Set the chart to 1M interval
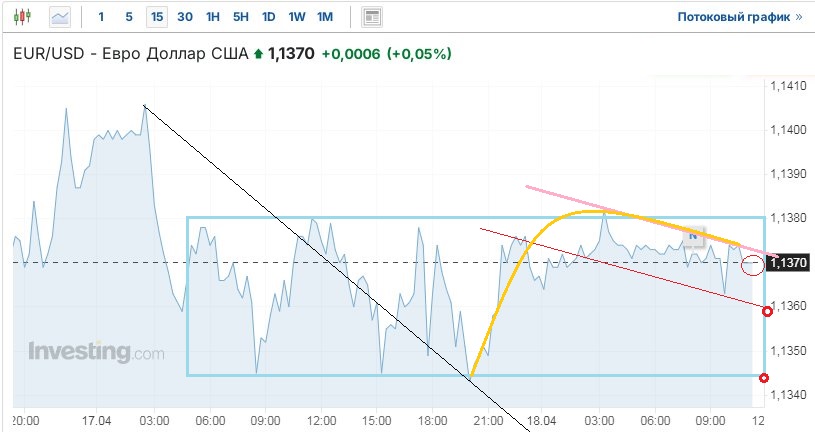815x432 pixels. [325, 17]
